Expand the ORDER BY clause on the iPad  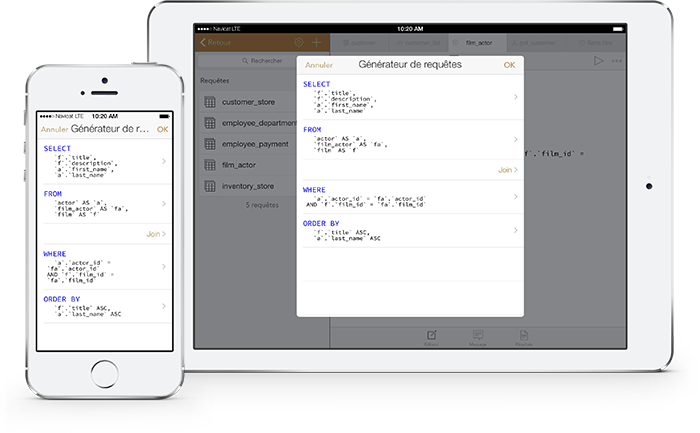(x=515, y=229)
